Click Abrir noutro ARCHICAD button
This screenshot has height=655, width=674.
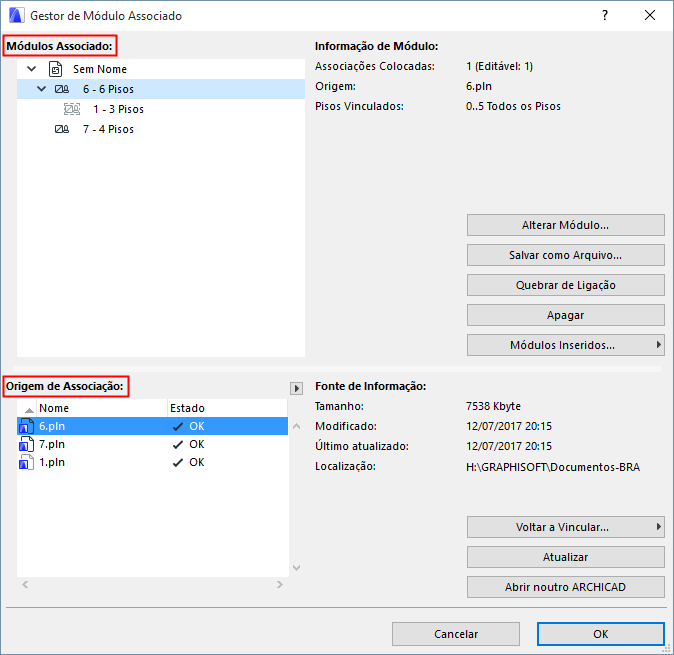[566, 587]
